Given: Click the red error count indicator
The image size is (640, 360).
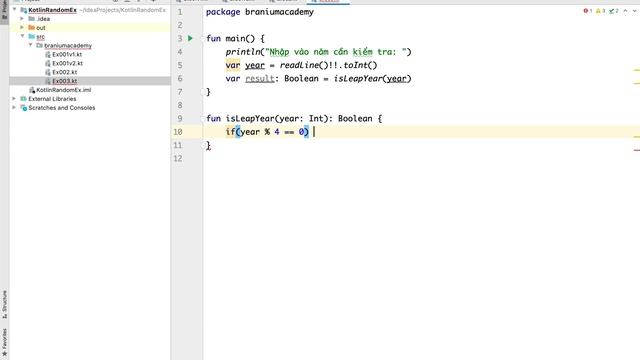Looking at the screenshot, I should point(588,11).
